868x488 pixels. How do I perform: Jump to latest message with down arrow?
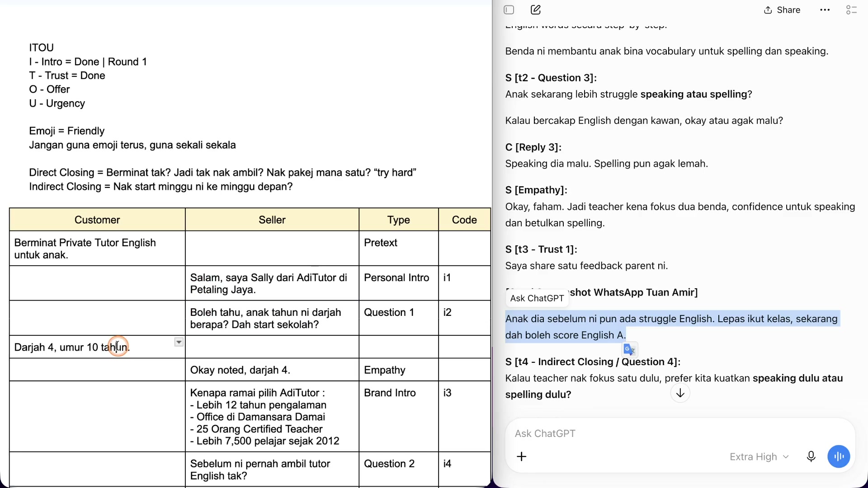[x=680, y=393]
